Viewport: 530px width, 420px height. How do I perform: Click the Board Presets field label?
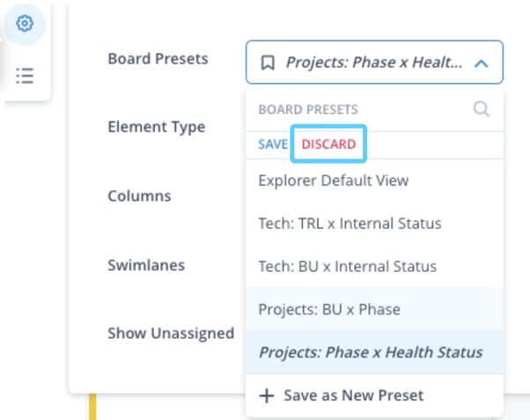[158, 59]
